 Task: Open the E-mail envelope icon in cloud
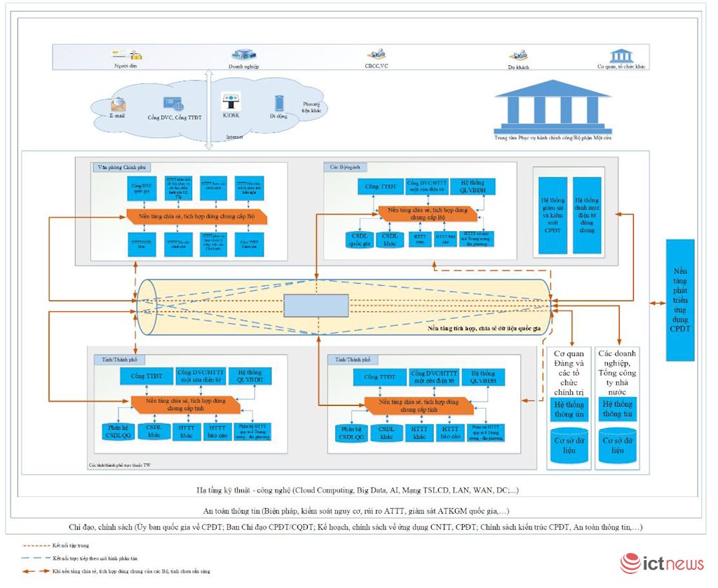118,104
